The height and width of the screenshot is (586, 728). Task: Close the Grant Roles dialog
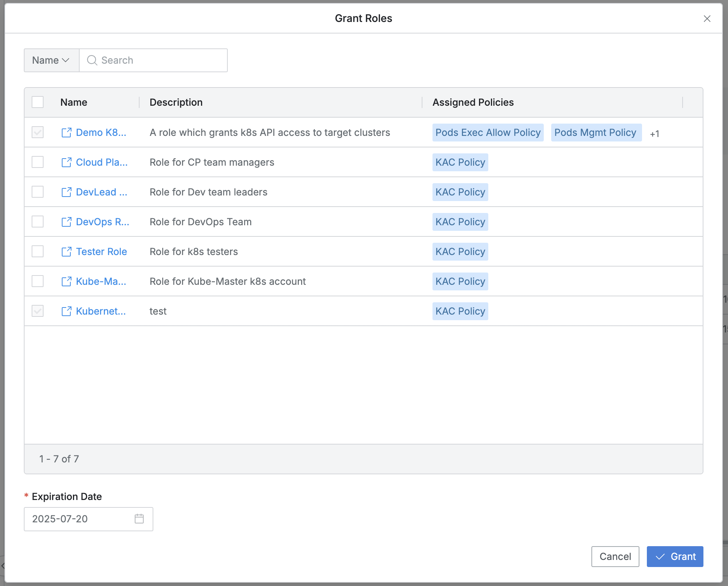click(707, 19)
